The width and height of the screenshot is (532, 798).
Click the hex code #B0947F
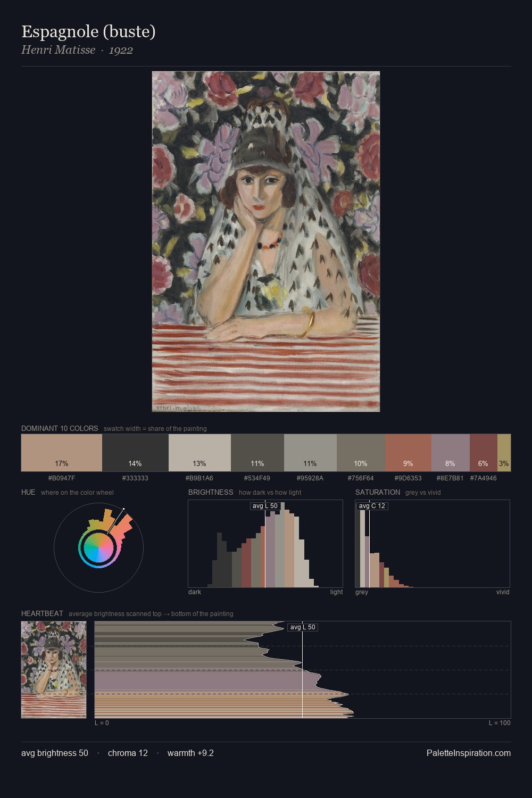62,478
